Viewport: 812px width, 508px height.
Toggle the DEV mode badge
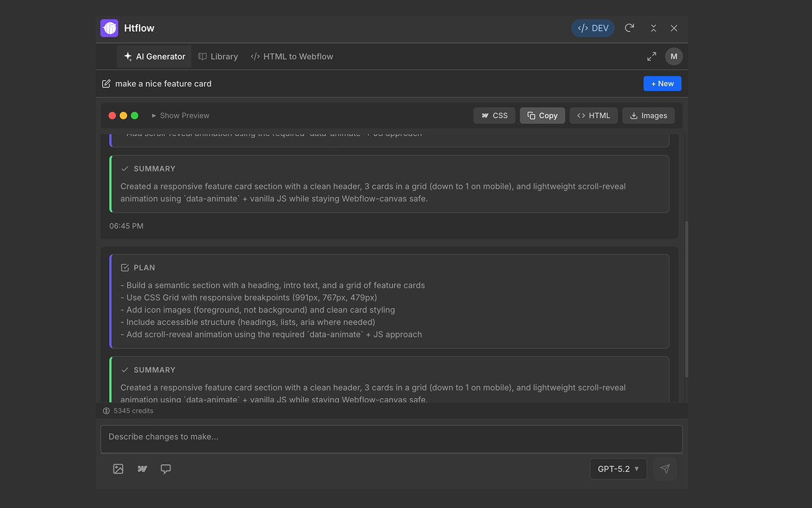coord(593,28)
